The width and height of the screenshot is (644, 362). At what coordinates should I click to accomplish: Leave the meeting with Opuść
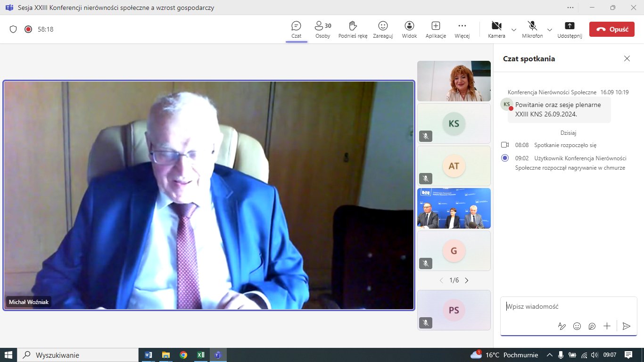(x=611, y=29)
